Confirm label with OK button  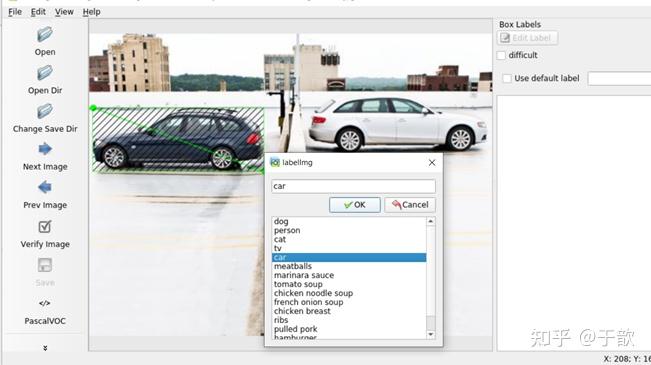(355, 205)
